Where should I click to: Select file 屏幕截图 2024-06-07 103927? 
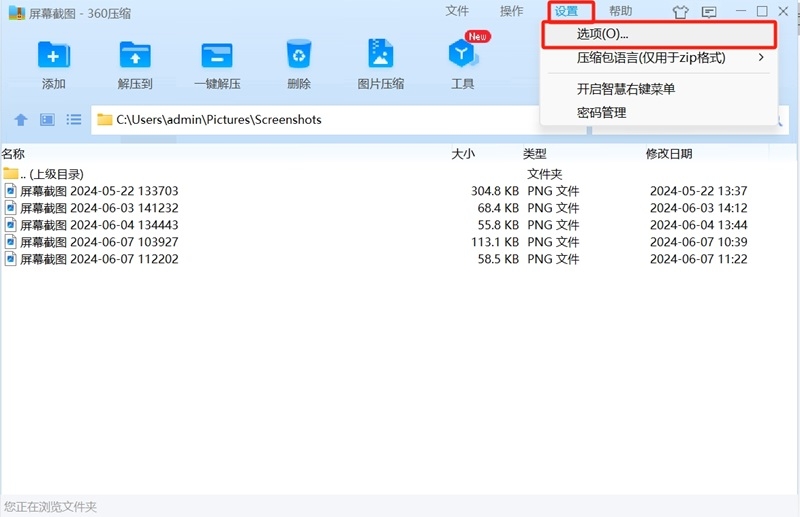[99, 242]
